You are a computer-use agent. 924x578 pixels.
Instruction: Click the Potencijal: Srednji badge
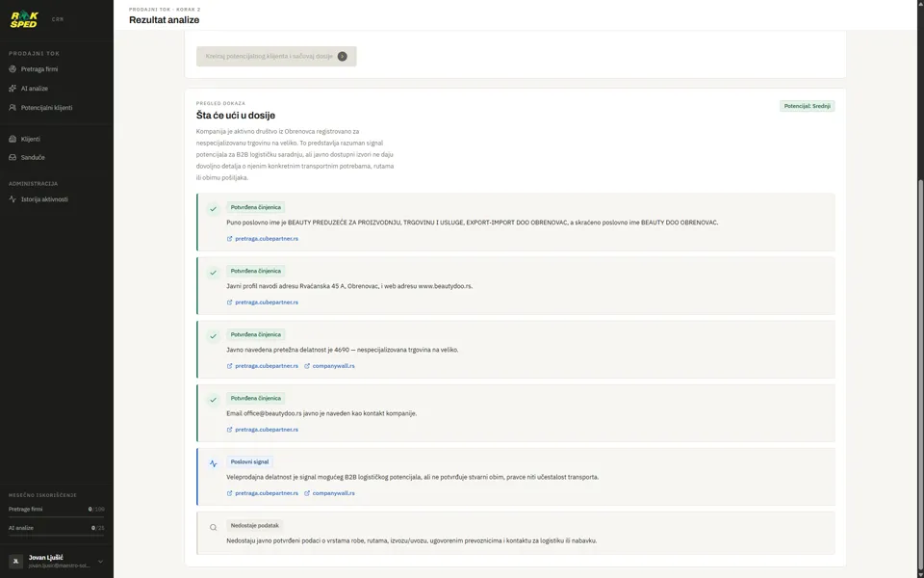807,106
